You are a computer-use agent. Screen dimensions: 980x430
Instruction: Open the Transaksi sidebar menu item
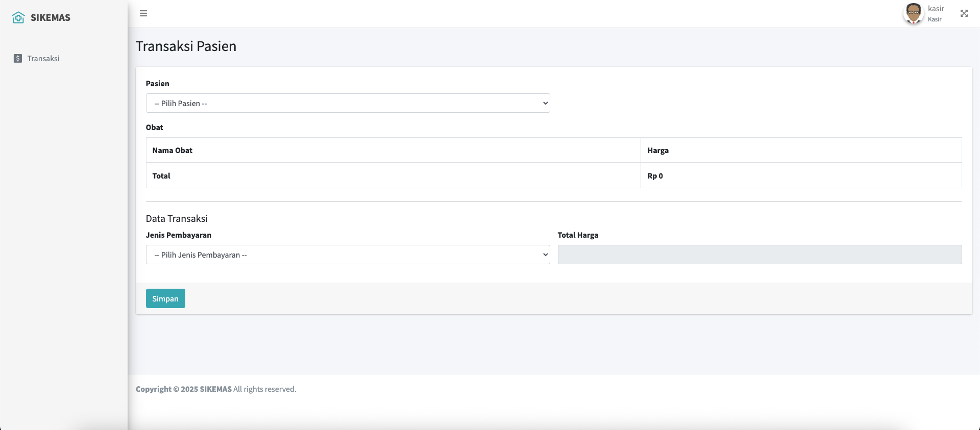[43, 59]
